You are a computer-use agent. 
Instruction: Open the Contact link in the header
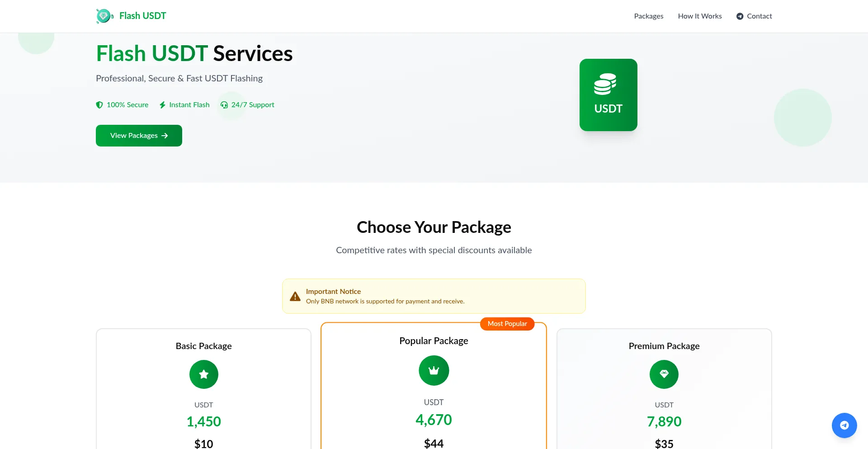(759, 16)
